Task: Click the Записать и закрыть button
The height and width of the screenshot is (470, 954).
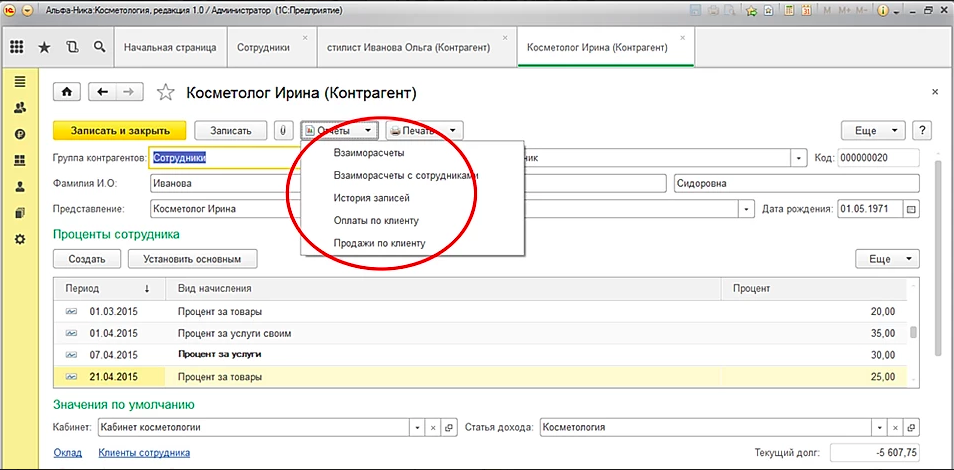Action: pos(119,130)
